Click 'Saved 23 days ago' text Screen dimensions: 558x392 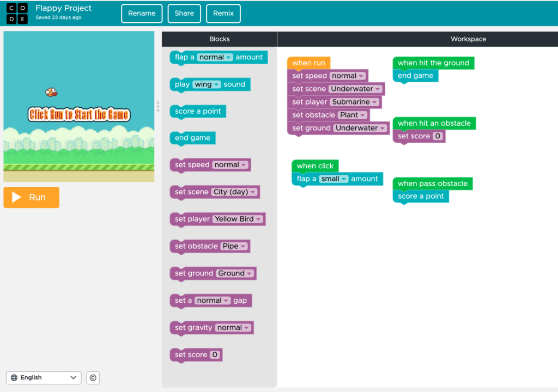coord(58,17)
